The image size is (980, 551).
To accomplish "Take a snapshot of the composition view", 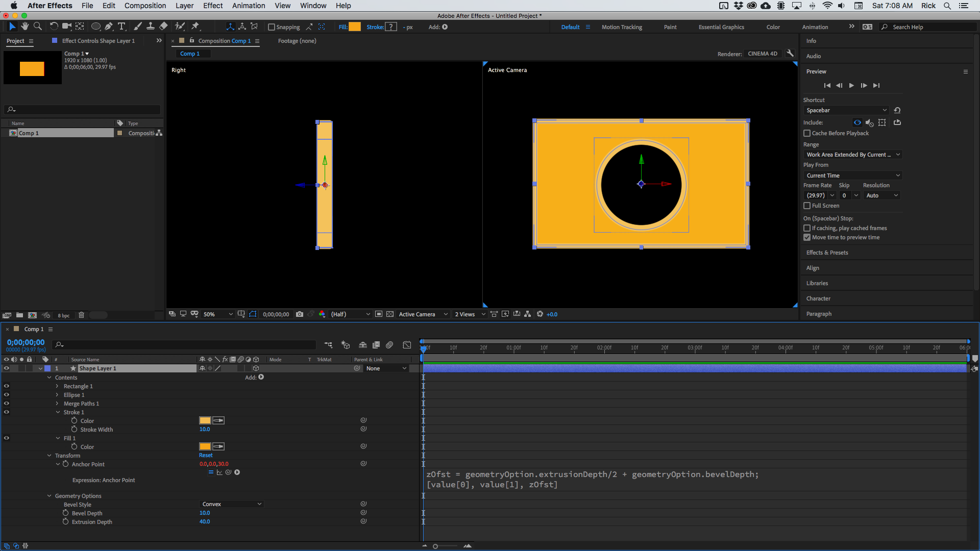I will coord(300,314).
